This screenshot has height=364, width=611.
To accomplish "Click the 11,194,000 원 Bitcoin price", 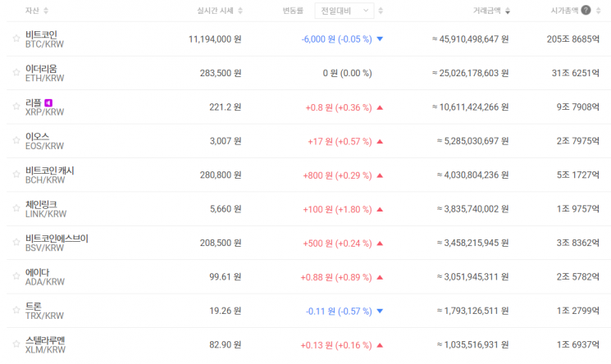I will (215, 39).
